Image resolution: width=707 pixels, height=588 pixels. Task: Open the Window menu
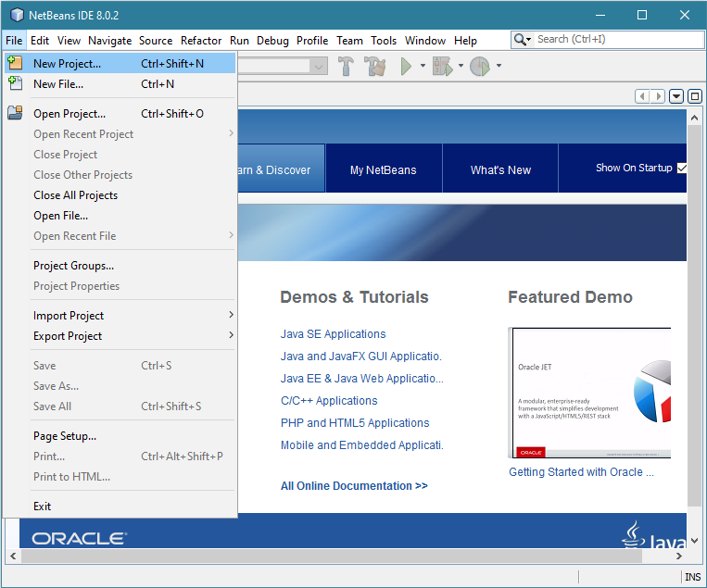(x=425, y=41)
